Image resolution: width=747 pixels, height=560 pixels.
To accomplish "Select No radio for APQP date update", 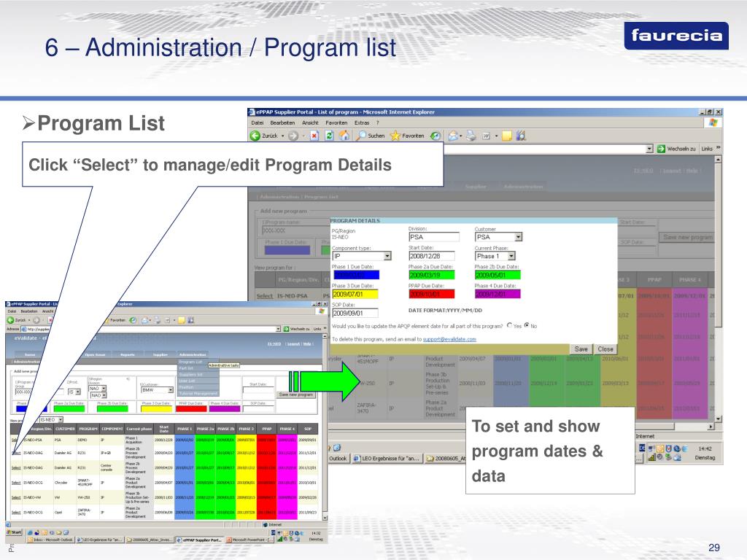I will tap(527, 325).
